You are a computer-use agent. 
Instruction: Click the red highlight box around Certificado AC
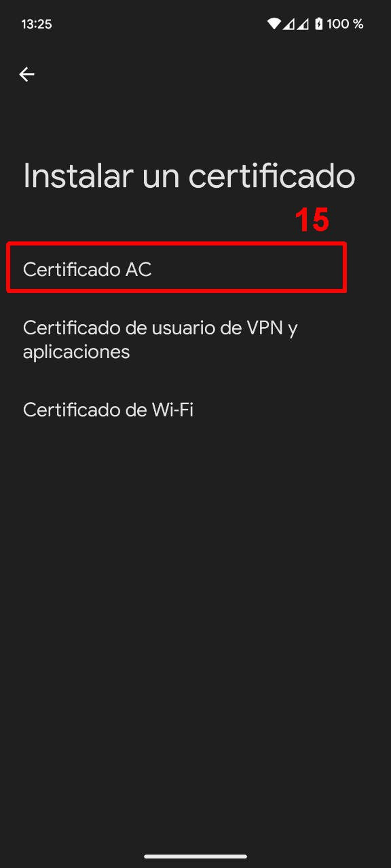(x=176, y=267)
